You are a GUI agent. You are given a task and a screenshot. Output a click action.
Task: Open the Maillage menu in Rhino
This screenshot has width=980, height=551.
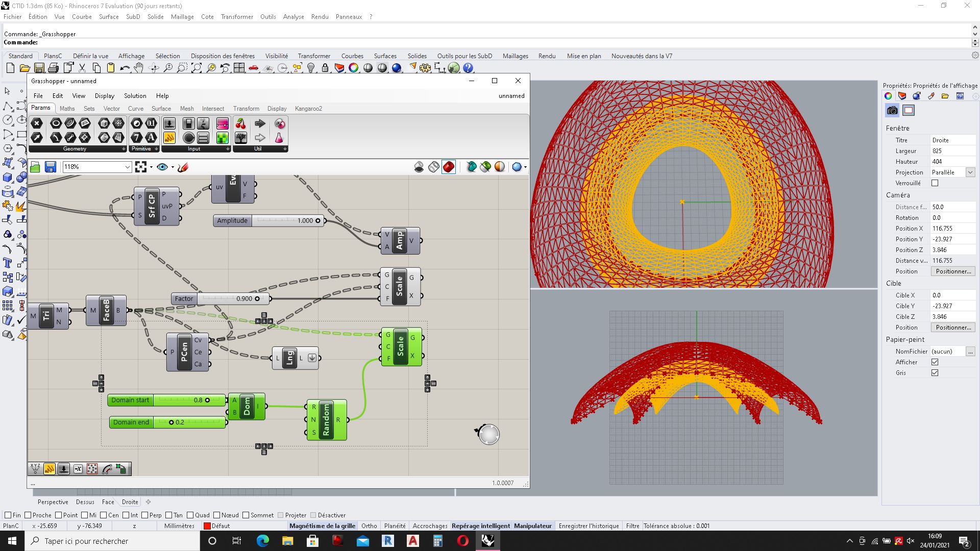[x=182, y=17]
